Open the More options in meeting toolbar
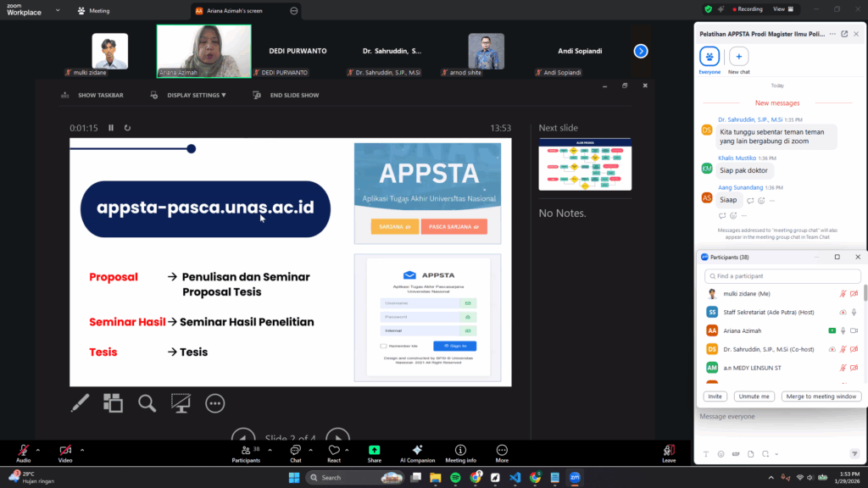 (x=502, y=453)
